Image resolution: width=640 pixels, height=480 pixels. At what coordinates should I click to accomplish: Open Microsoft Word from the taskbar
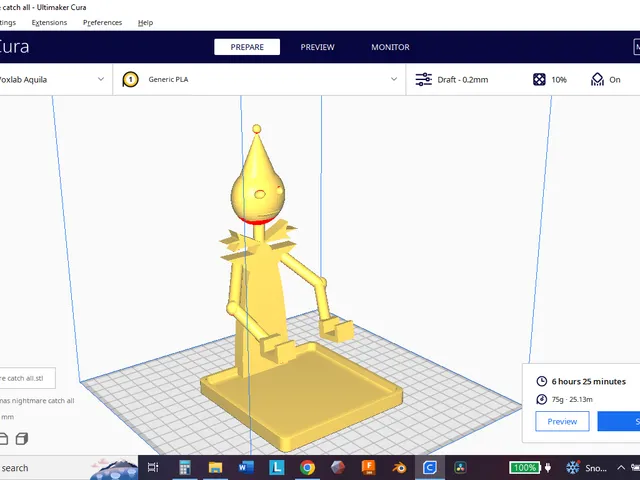(x=246, y=467)
